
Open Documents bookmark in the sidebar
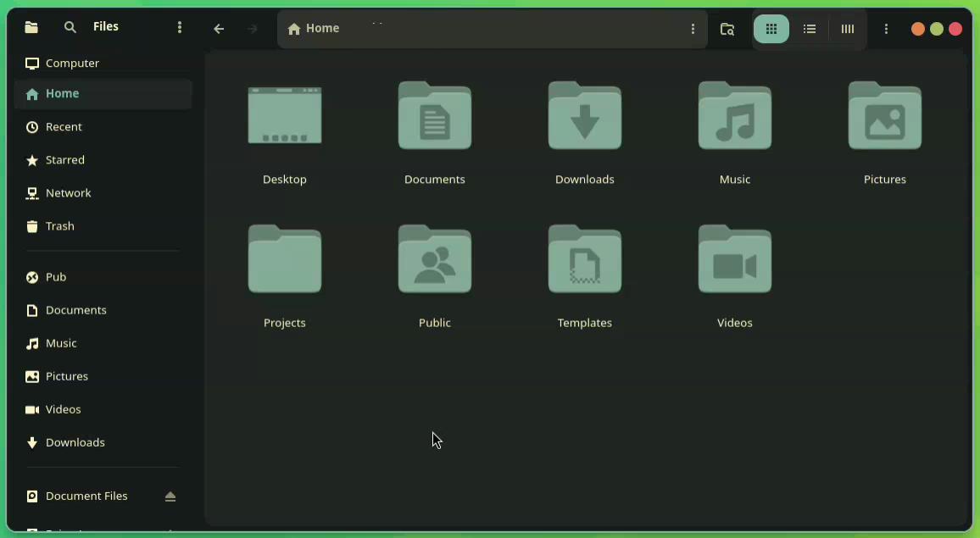tap(103, 310)
